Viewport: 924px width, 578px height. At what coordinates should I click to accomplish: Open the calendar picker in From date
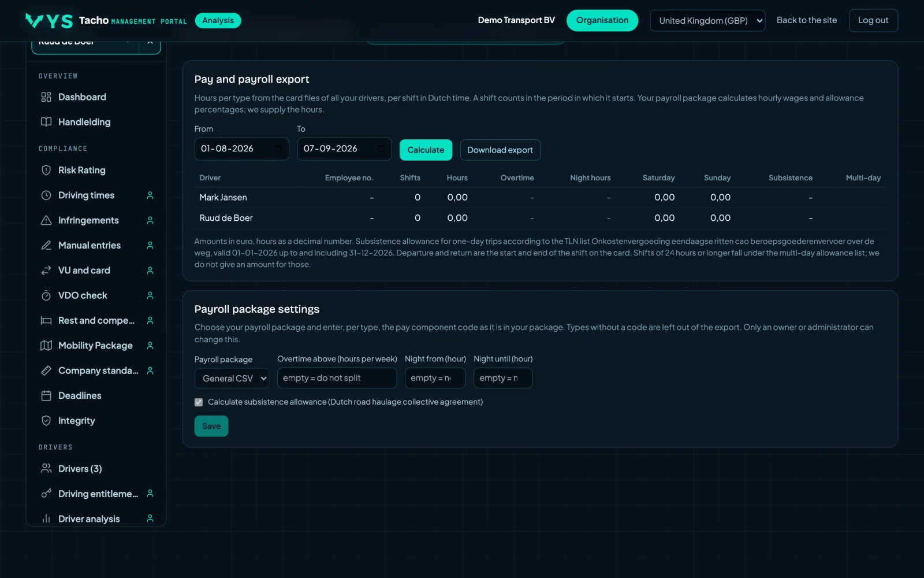(278, 149)
